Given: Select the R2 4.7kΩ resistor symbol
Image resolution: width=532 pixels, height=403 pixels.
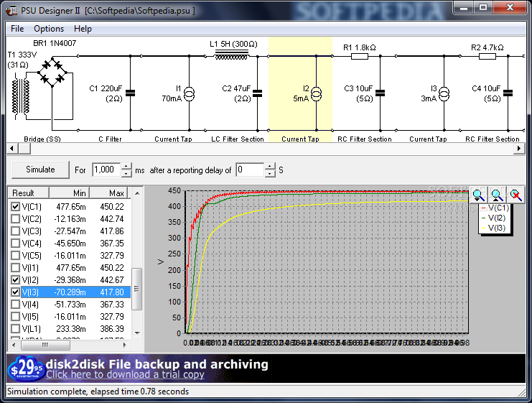Looking at the screenshot, I should tap(487, 56).
